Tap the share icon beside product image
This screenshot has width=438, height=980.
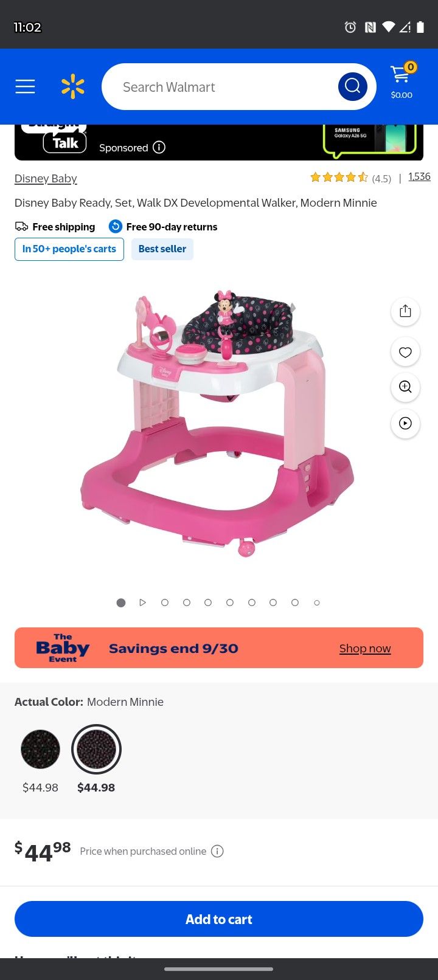(405, 311)
